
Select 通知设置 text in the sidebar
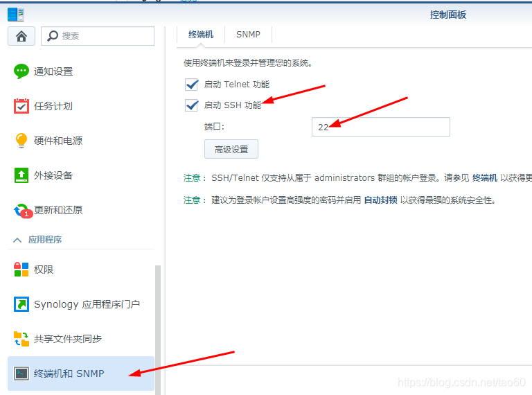click(53, 71)
